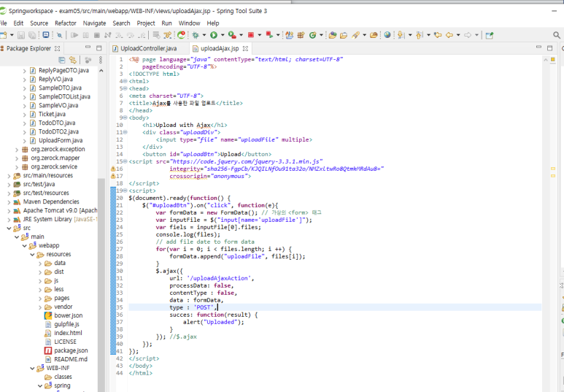
Task: Click the green bug Debug icon
Action: point(196,35)
